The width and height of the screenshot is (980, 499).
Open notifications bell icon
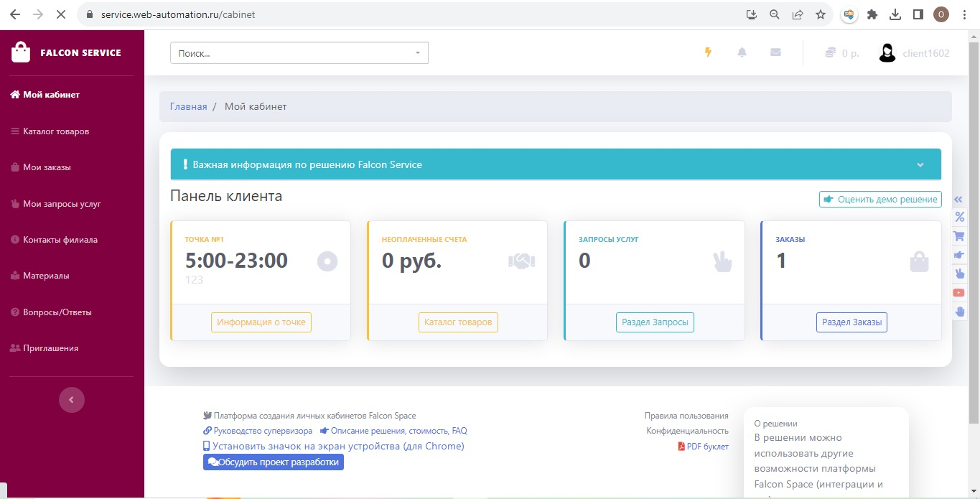pyautogui.click(x=742, y=52)
